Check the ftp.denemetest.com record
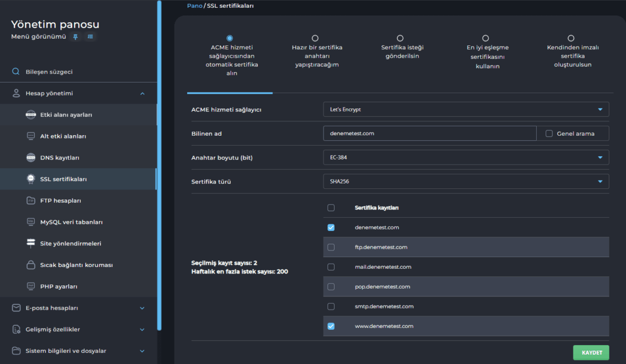 click(331, 247)
